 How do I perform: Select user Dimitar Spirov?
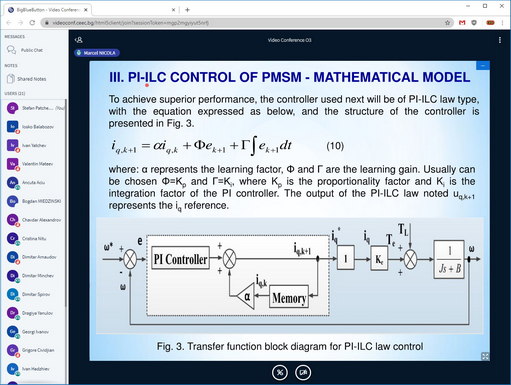pos(34,294)
